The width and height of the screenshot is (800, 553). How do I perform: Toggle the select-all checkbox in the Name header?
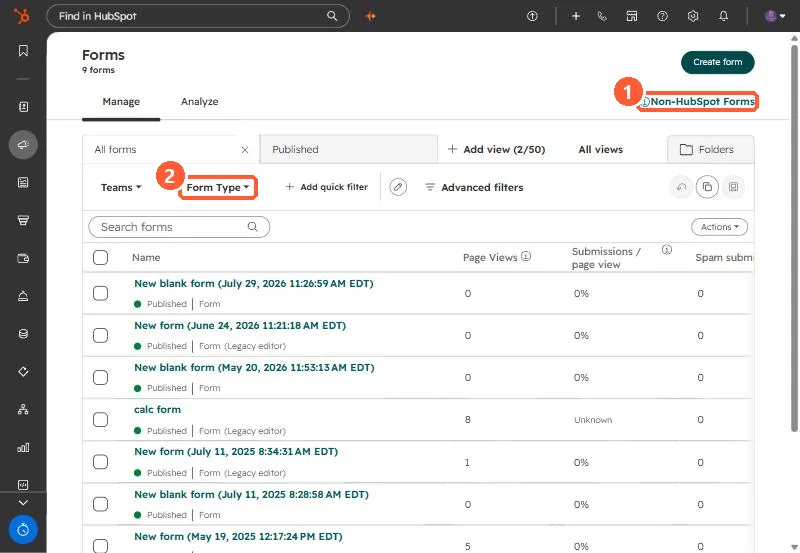click(x=101, y=258)
